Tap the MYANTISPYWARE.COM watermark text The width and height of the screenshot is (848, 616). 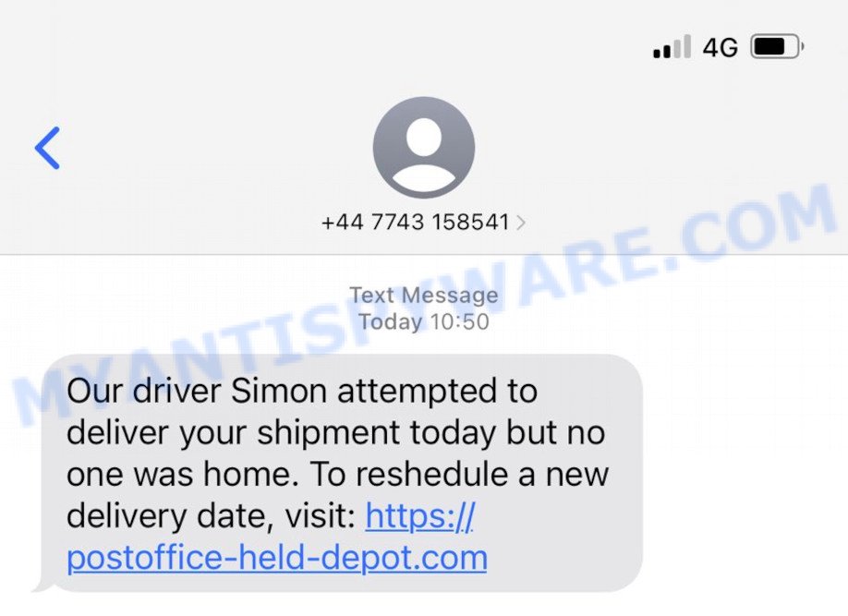(424, 303)
